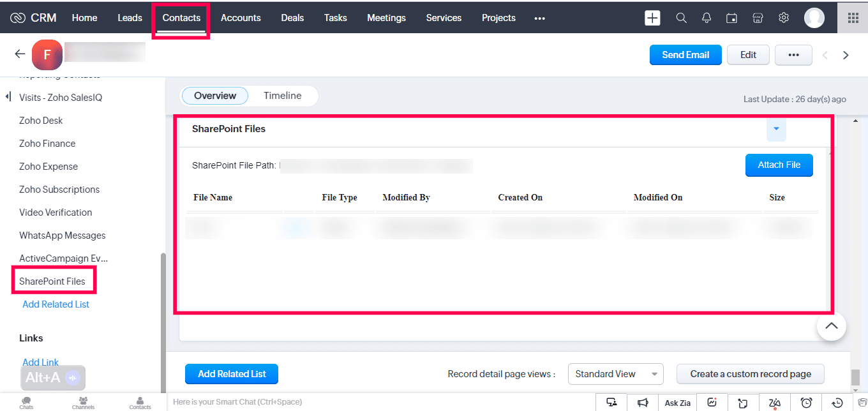
Task: Click the Attach File button
Action: [x=779, y=165]
